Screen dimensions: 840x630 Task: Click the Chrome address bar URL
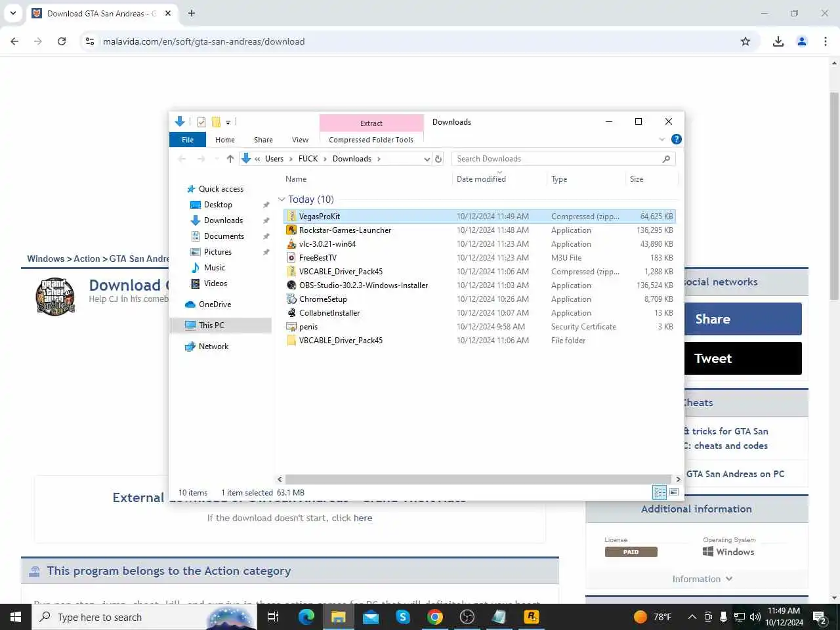pyautogui.click(x=203, y=41)
